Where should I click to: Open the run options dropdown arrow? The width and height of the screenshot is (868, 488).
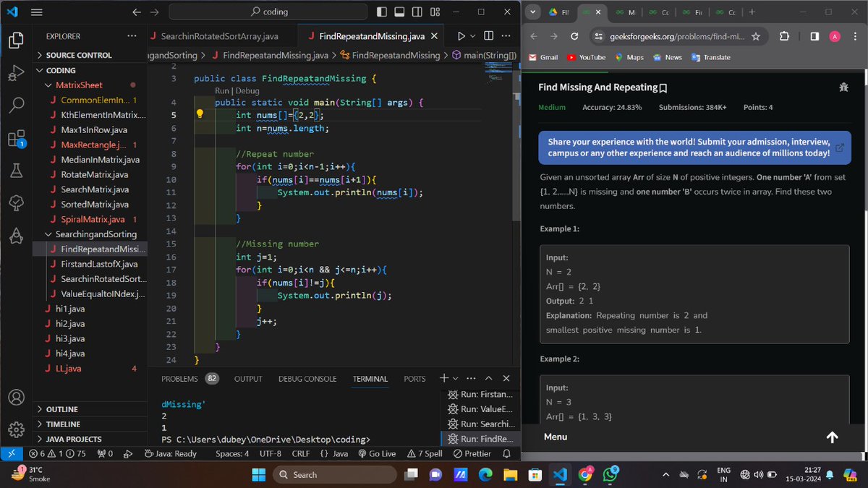point(472,35)
